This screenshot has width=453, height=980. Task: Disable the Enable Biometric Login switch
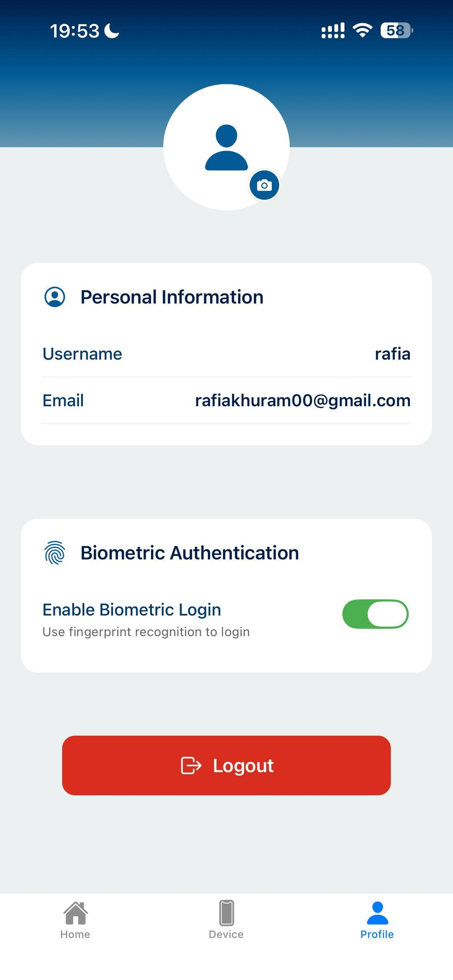375,614
